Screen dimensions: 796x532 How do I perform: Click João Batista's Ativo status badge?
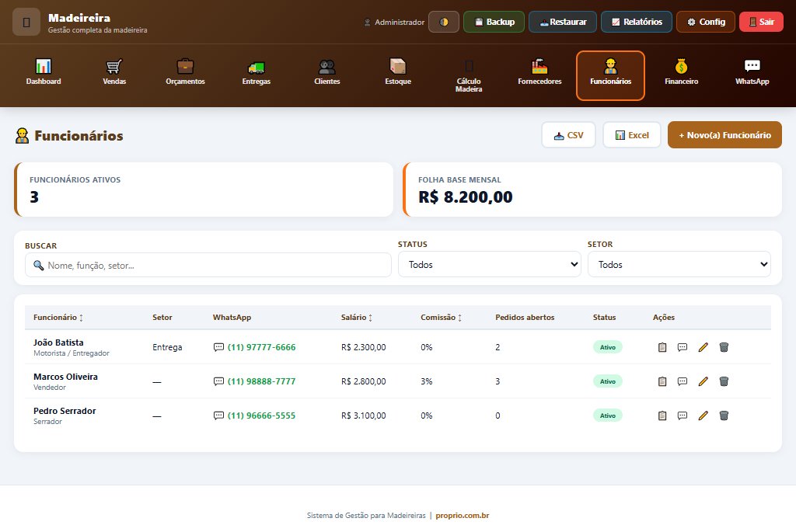(608, 347)
